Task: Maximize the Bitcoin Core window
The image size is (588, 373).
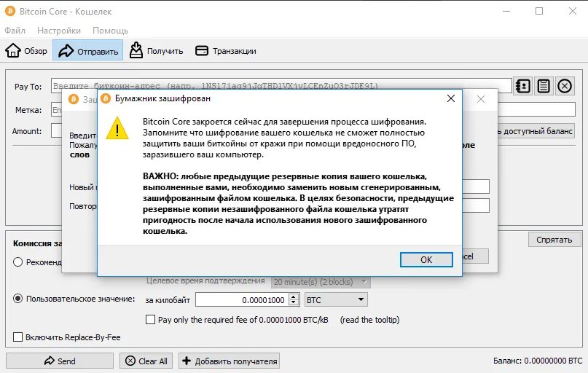Action: (x=539, y=11)
